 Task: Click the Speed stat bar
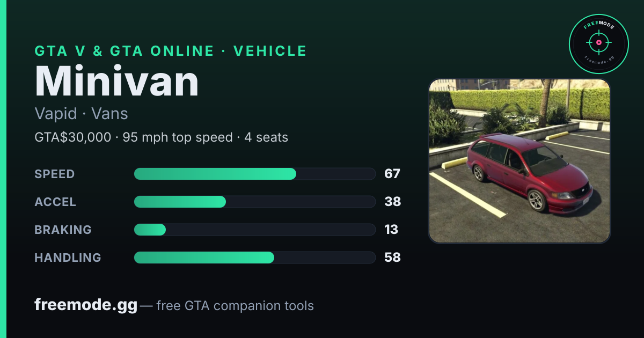tap(254, 174)
